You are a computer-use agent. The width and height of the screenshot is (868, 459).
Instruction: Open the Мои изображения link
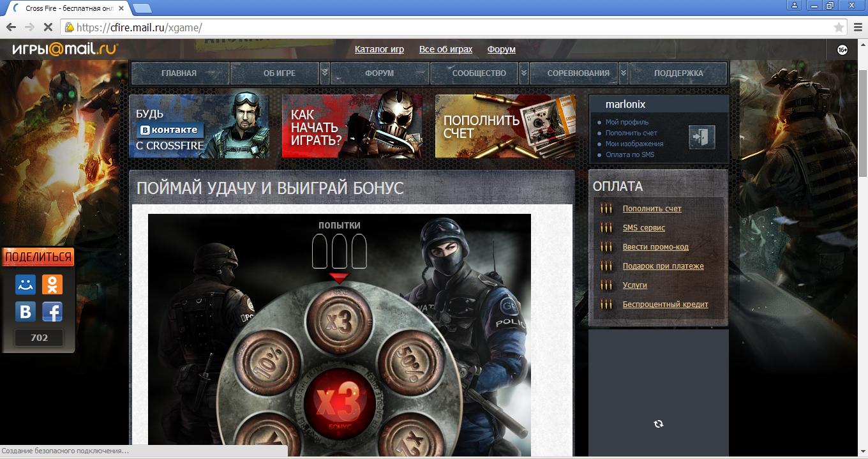(634, 144)
